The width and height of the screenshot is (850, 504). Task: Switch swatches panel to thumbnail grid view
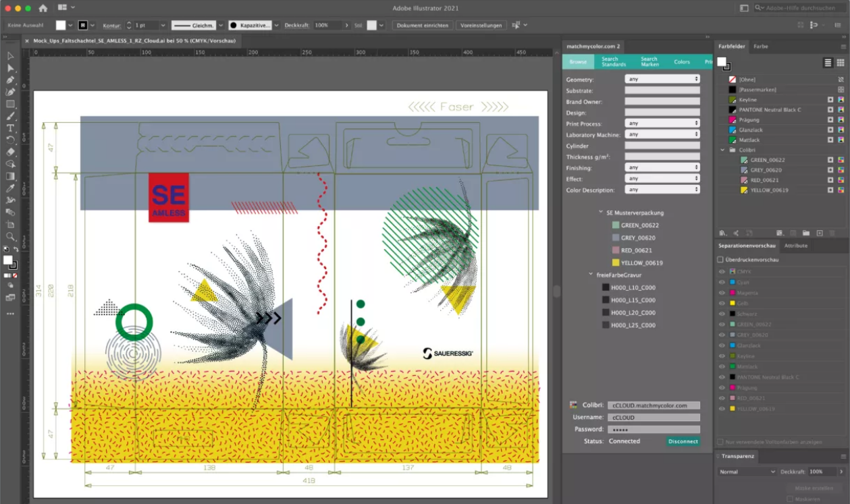(841, 63)
